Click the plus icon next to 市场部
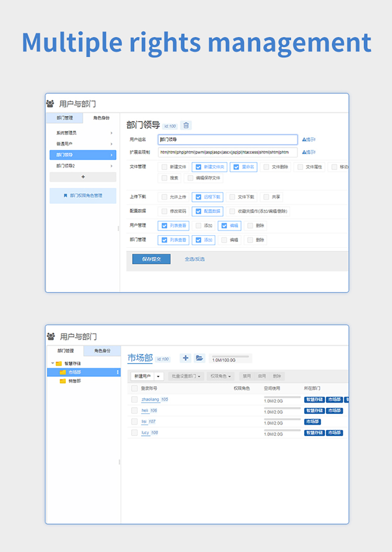The width and height of the screenshot is (392, 552). 185,358
